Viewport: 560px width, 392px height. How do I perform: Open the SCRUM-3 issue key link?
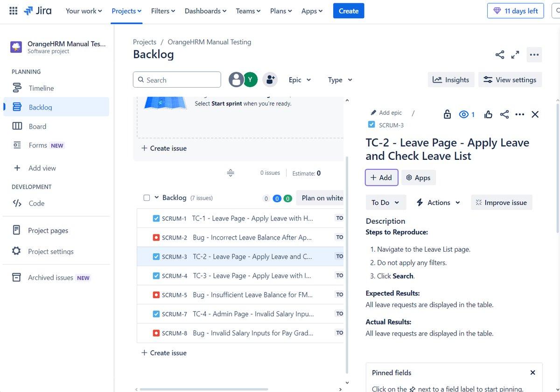(x=392, y=125)
